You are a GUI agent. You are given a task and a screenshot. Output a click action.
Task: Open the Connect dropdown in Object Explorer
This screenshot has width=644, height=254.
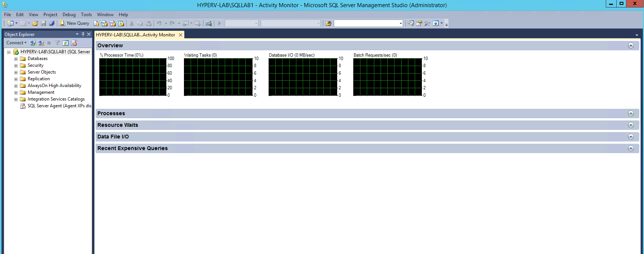click(16, 43)
